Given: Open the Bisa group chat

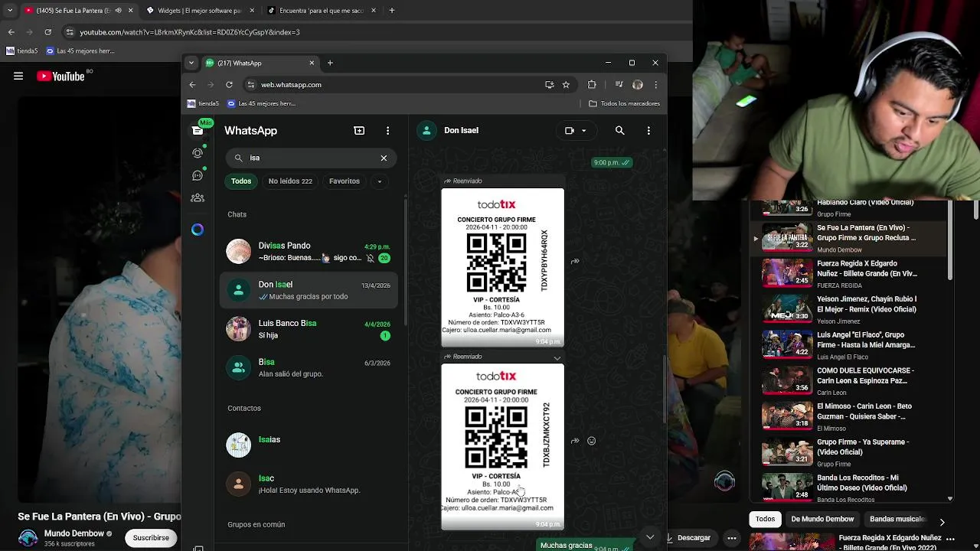Looking at the screenshot, I should [x=309, y=368].
